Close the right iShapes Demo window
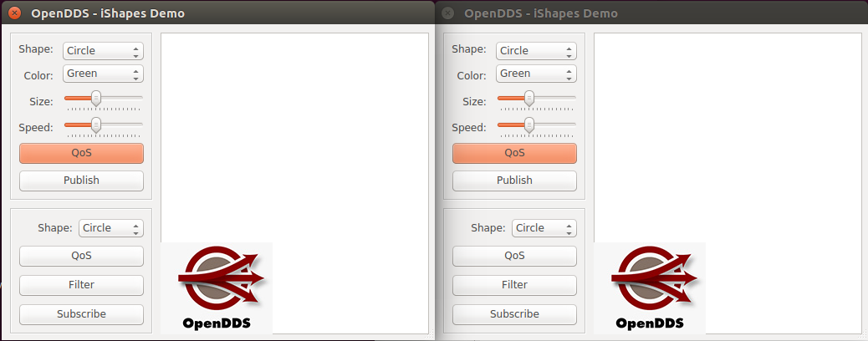This screenshot has width=868, height=341. click(x=448, y=13)
